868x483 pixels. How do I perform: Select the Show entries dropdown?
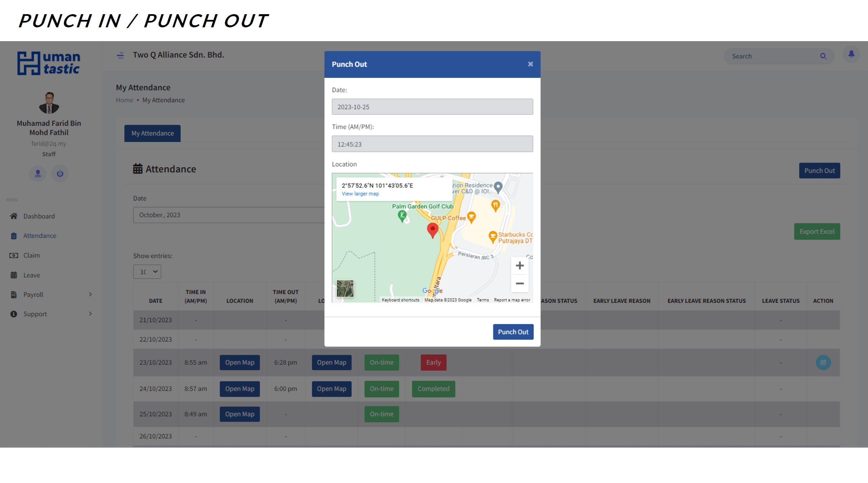(147, 272)
